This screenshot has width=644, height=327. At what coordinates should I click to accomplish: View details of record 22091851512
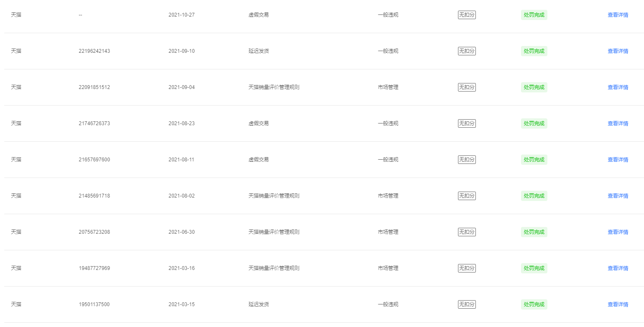618,87
